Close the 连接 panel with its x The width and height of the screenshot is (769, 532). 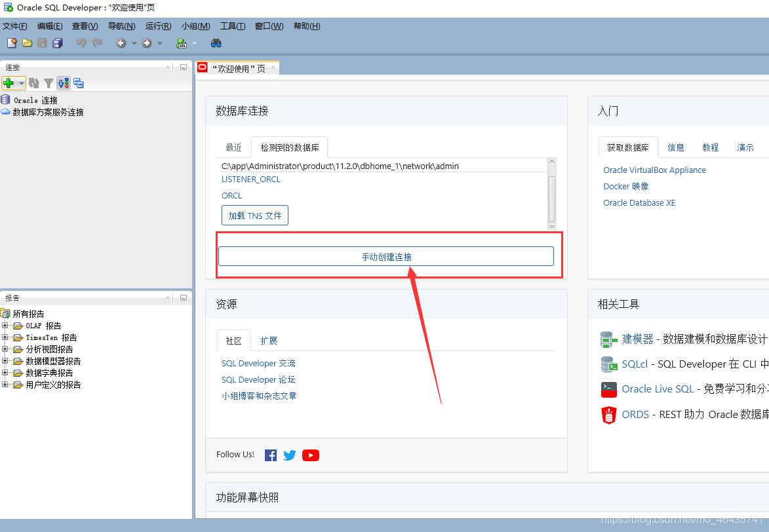(168, 67)
